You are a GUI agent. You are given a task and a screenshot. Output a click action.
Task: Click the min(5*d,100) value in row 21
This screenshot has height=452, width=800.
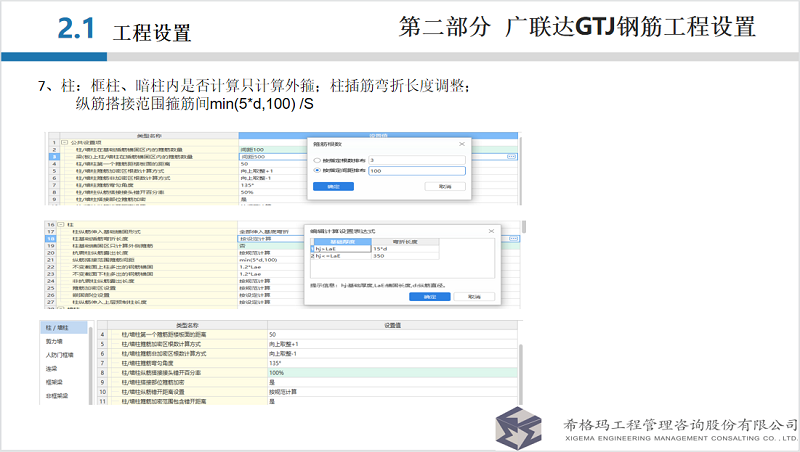pos(258,260)
